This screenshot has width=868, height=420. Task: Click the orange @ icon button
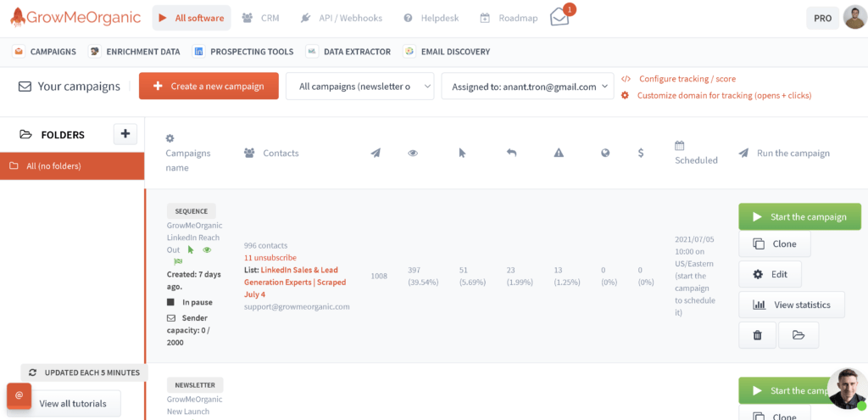tap(19, 395)
